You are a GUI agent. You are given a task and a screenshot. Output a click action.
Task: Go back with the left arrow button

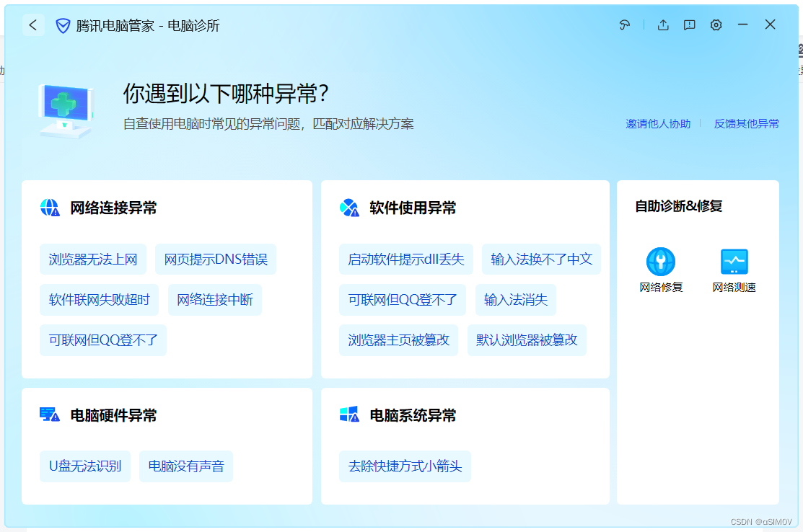click(33, 25)
